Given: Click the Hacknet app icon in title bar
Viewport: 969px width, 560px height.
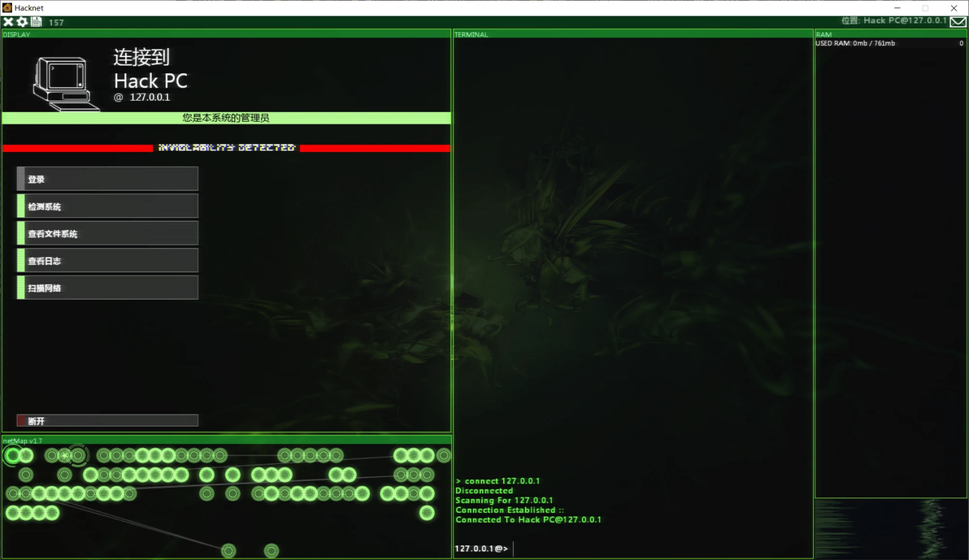Looking at the screenshot, I should pos(7,7).
